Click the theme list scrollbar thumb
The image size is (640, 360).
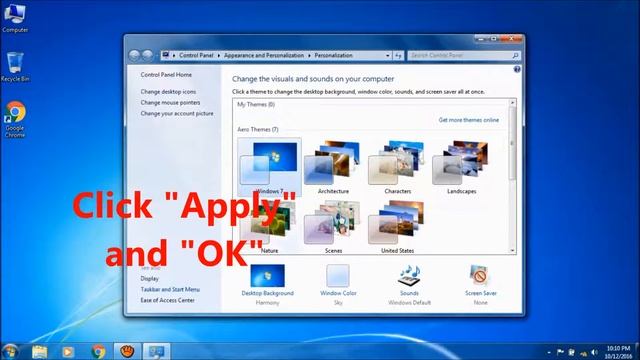tap(512, 144)
